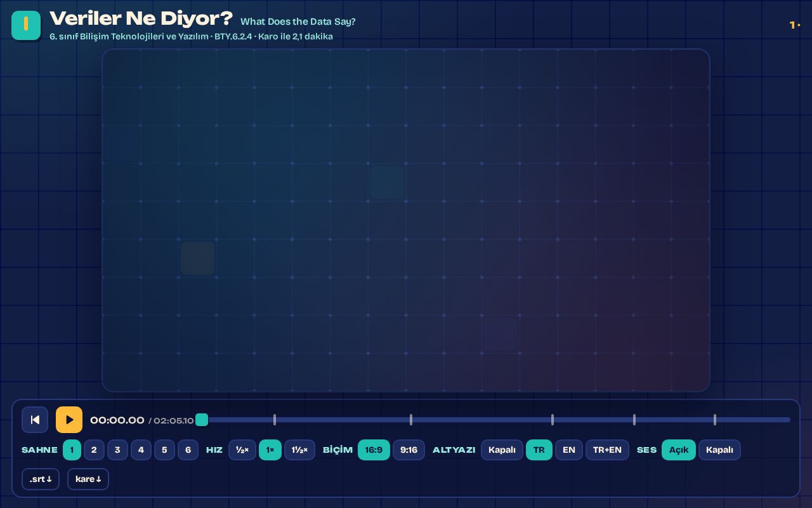Select TR subtitles
Image resolution: width=812 pixels, height=508 pixels.
point(539,450)
